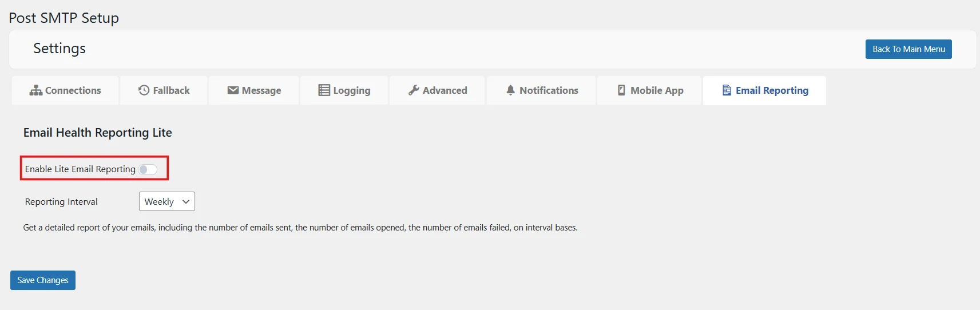The image size is (980, 310).
Task: Click the Notifications bell icon
Action: [510, 90]
